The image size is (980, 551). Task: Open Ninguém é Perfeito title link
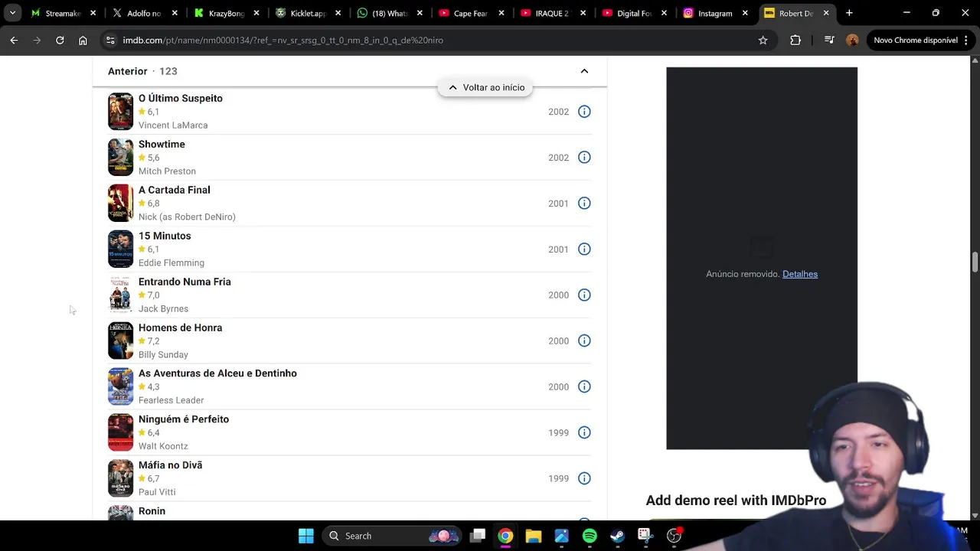click(184, 419)
